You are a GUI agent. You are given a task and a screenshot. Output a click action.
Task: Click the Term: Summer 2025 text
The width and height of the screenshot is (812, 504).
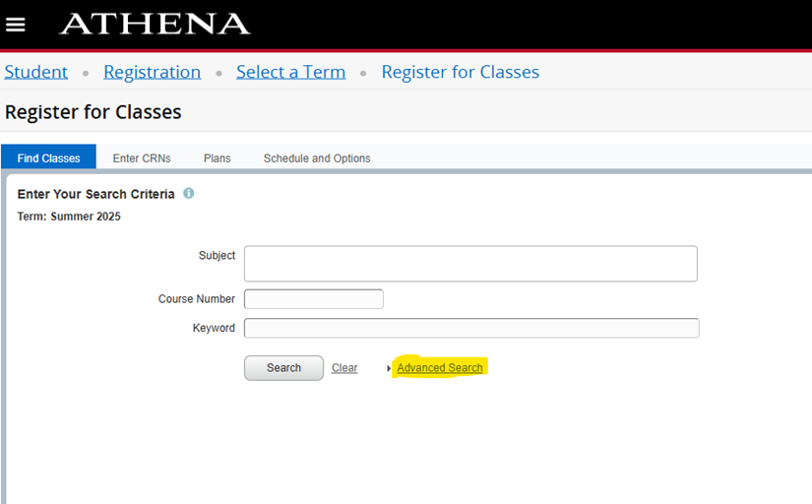pyautogui.click(x=69, y=217)
